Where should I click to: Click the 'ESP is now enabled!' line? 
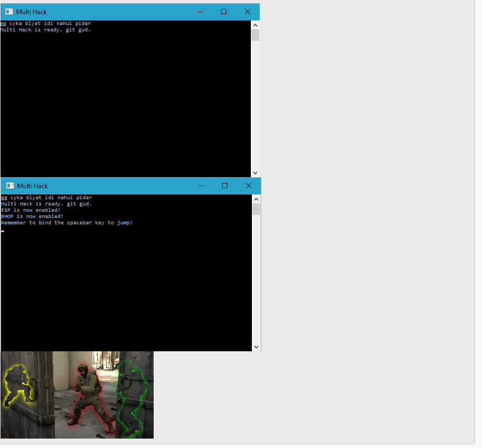31,210
